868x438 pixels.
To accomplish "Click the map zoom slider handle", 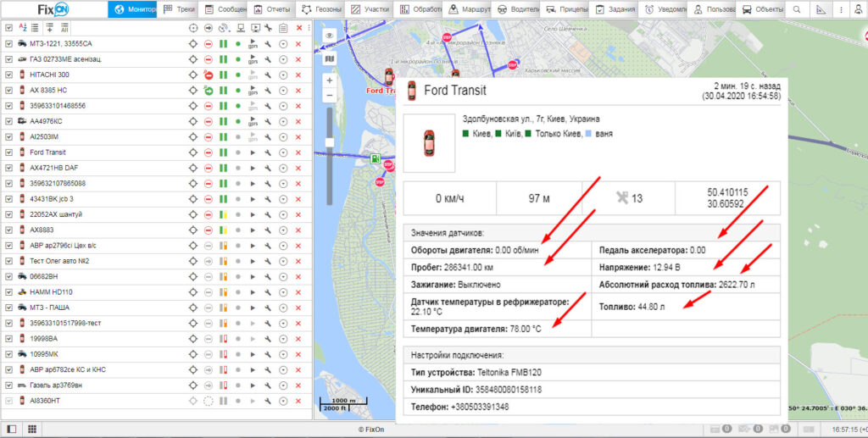I will (329, 141).
